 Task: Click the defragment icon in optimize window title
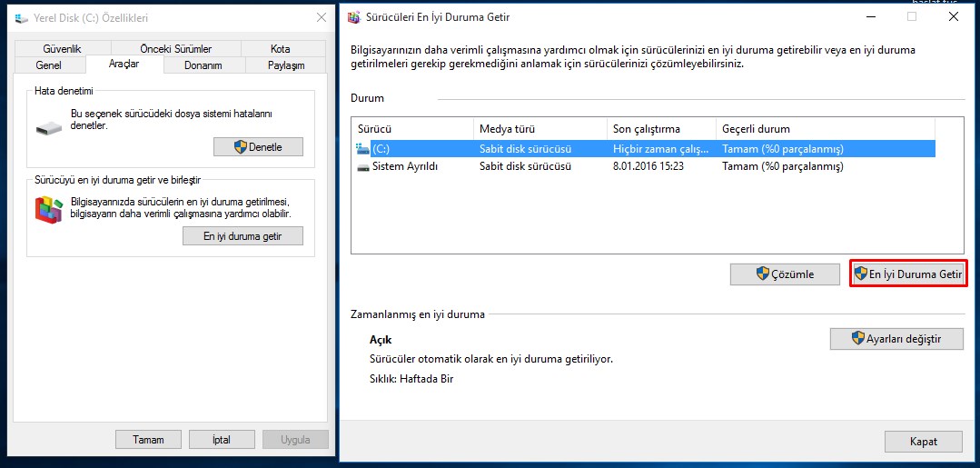pos(353,16)
